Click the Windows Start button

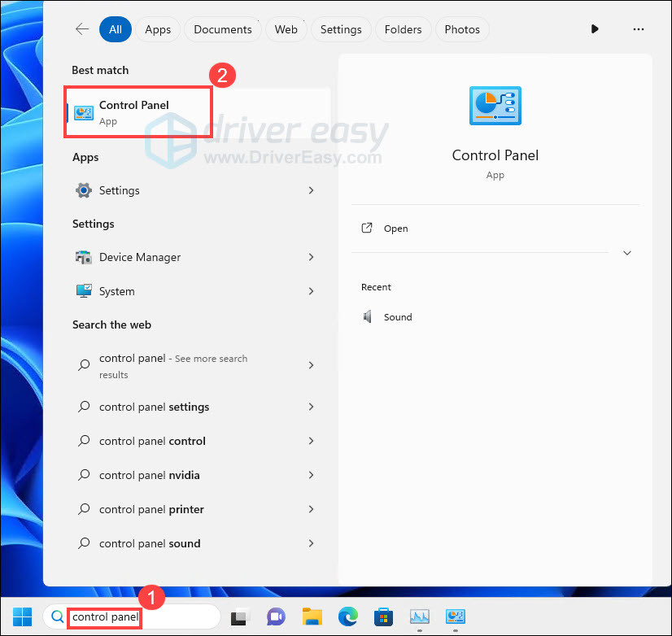coord(22,616)
